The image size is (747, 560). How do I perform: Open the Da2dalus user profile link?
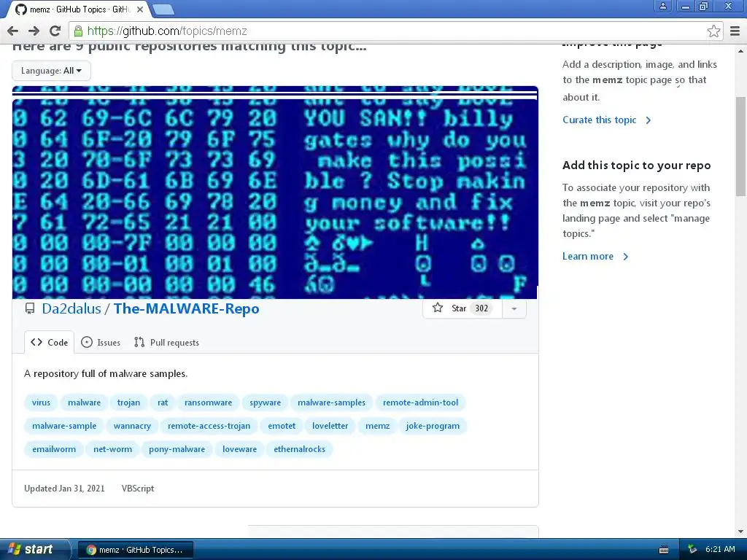coord(71,308)
